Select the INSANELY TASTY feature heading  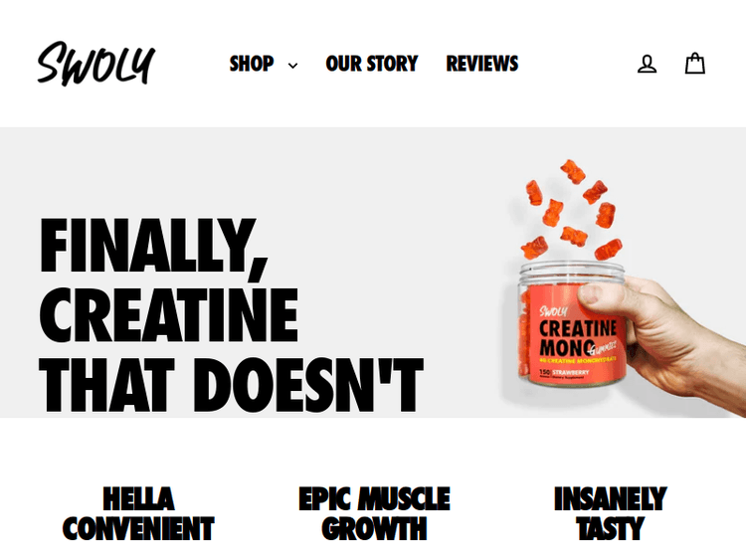point(610,514)
